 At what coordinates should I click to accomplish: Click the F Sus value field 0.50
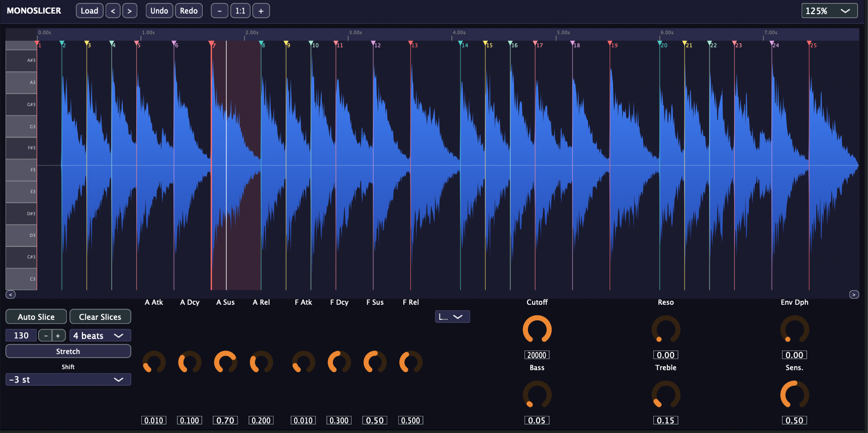375,420
